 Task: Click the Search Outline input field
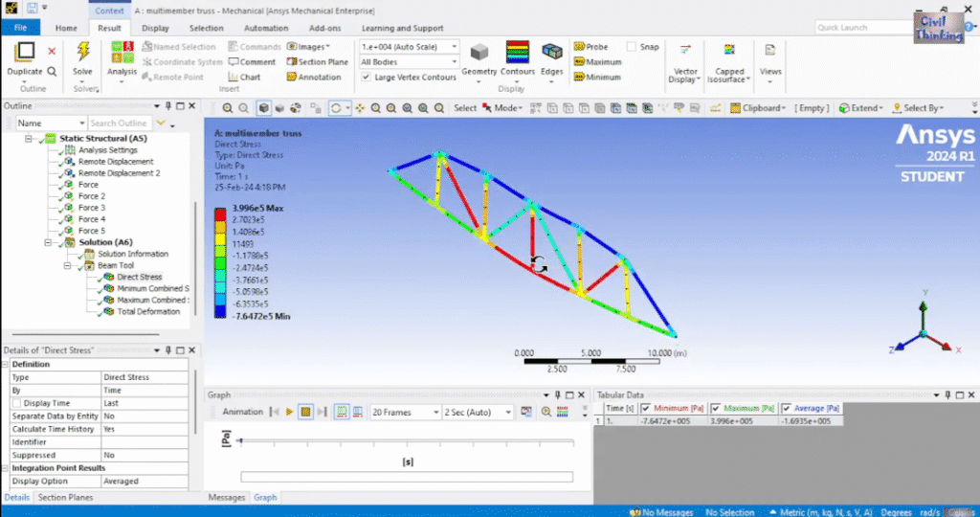(x=119, y=124)
